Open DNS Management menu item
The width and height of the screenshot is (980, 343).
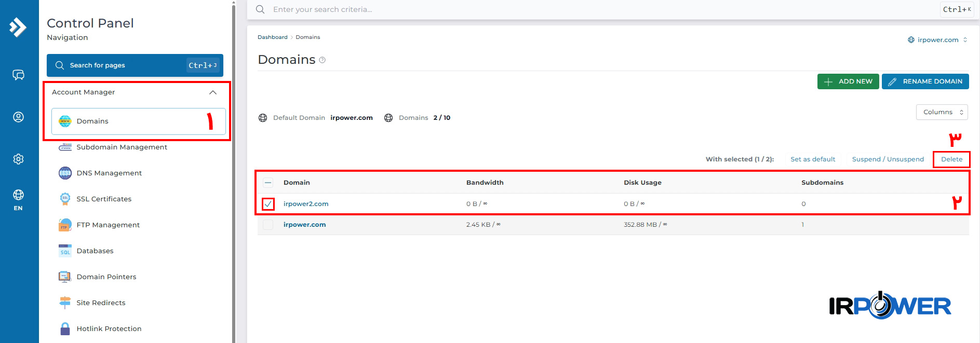109,173
